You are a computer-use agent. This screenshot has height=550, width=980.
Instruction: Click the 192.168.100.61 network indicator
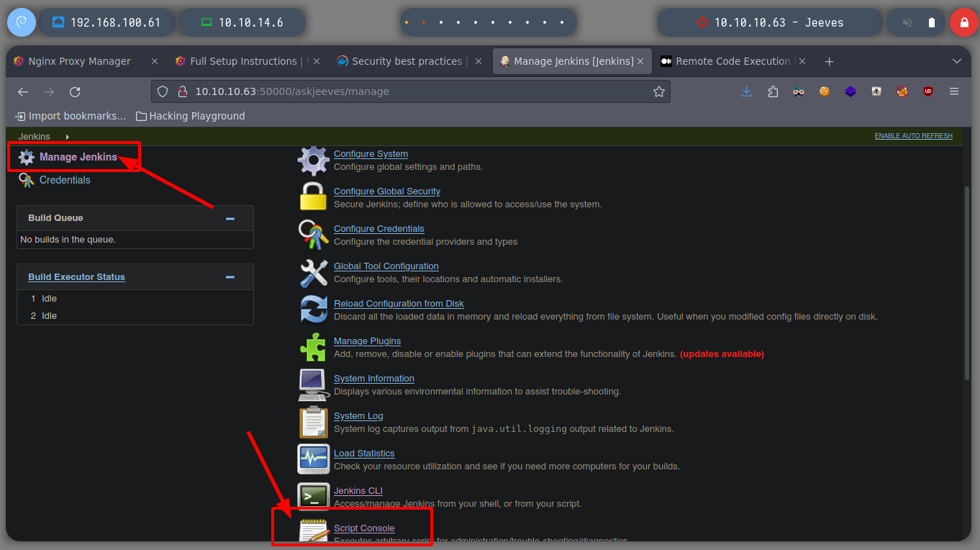coord(106,22)
